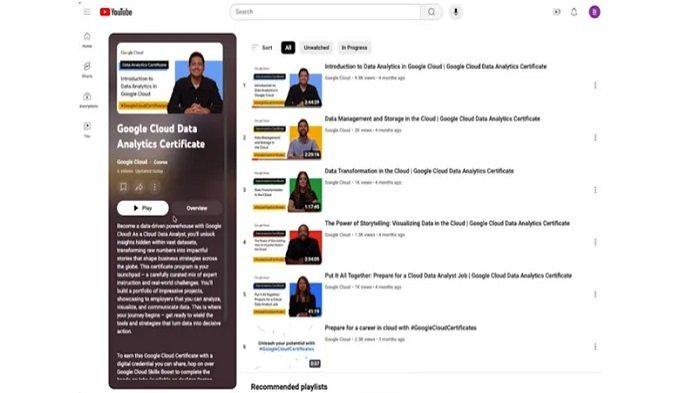Open Put It All Together video title
Screen dimensions: 700x393
pyautogui.click(x=448, y=276)
